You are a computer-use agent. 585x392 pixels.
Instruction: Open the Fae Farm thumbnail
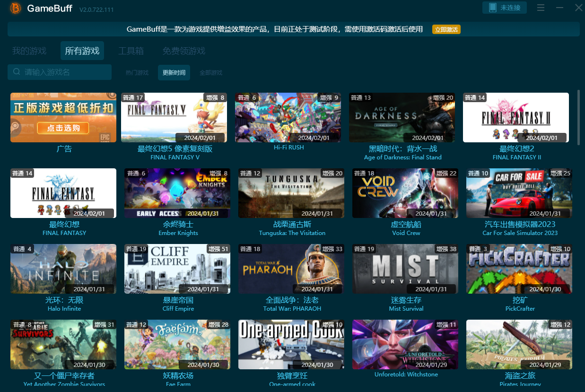[177, 344]
